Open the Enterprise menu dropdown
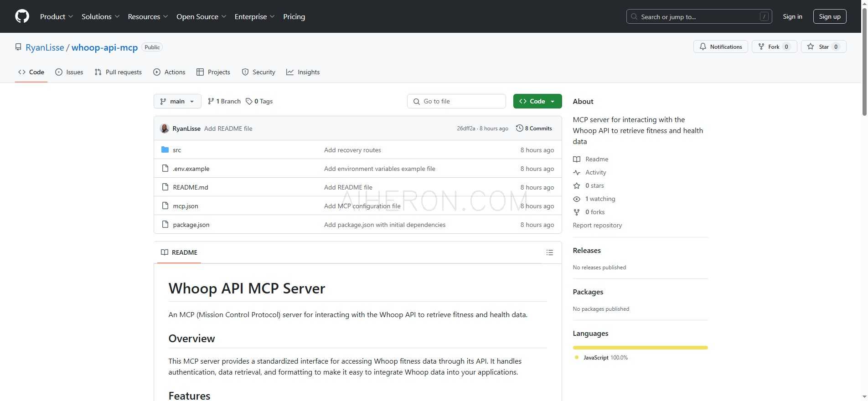Screen dimensions: 868x401 255,16
